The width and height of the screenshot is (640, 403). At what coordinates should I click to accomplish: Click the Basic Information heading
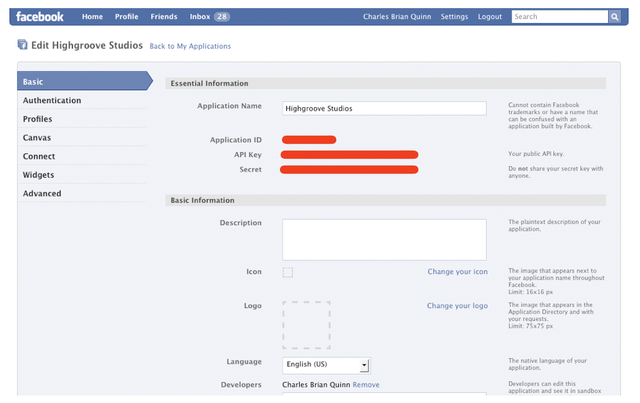[x=202, y=200]
